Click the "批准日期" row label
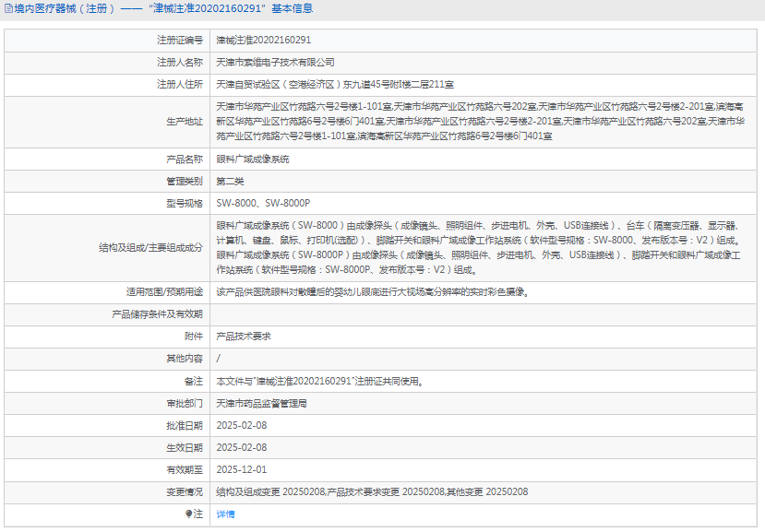This screenshot has width=765, height=532. pyautogui.click(x=185, y=426)
